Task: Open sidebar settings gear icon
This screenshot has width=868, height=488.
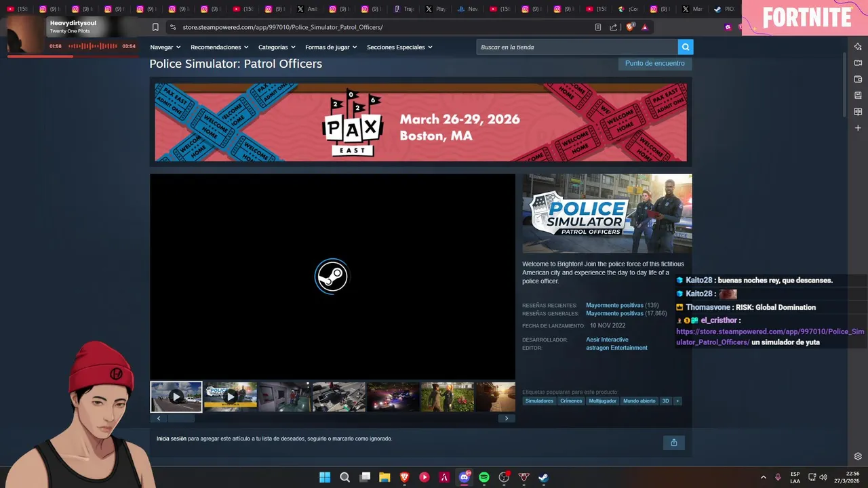Action: point(858,456)
